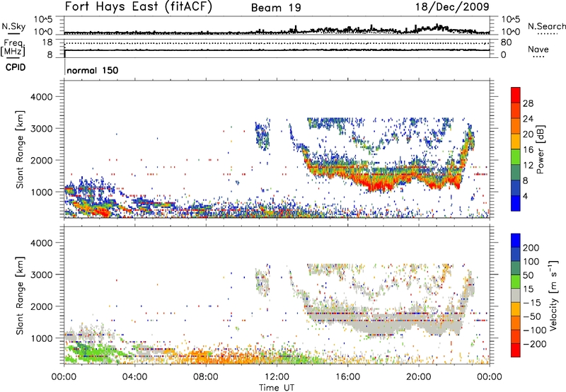The image size is (566, 392).
Task: Click the 'Power [dB]' color bar label
Action: click(540, 149)
